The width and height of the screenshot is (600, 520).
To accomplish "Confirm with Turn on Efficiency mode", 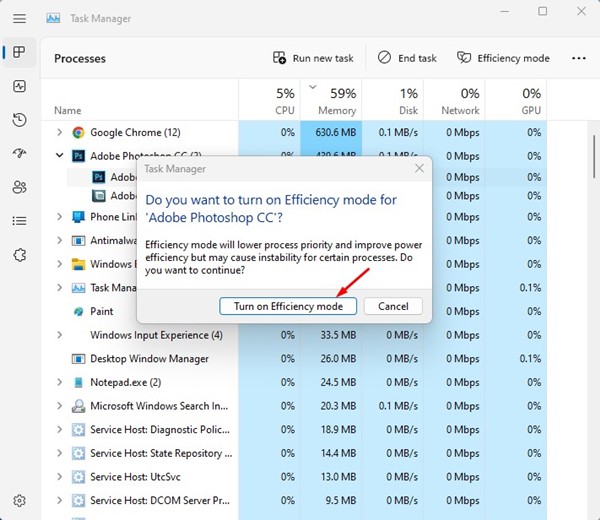I will coord(288,306).
